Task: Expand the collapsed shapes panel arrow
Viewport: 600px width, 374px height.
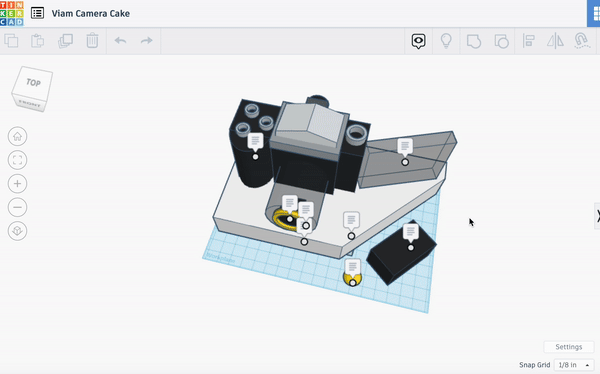Action: point(597,216)
